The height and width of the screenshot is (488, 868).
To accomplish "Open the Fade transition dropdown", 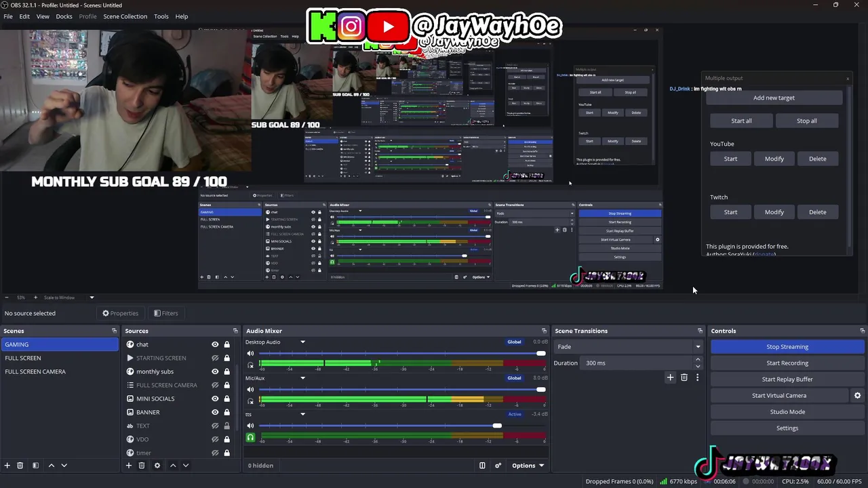I will pyautogui.click(x=629, y=346).
